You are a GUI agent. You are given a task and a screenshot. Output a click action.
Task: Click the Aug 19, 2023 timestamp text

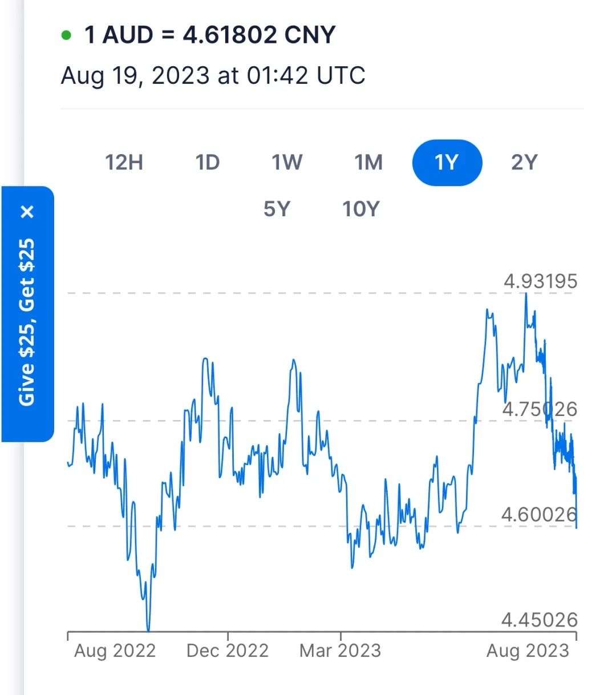click(213, 75)
